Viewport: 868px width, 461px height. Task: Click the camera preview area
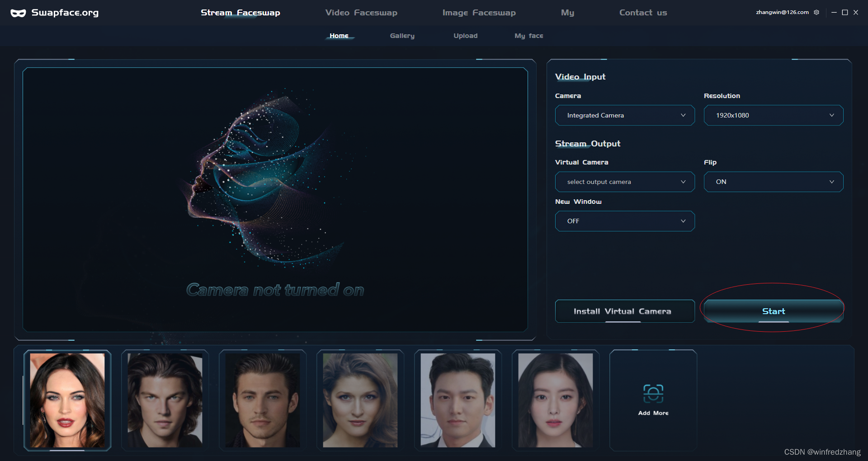(x=275, y=200)
